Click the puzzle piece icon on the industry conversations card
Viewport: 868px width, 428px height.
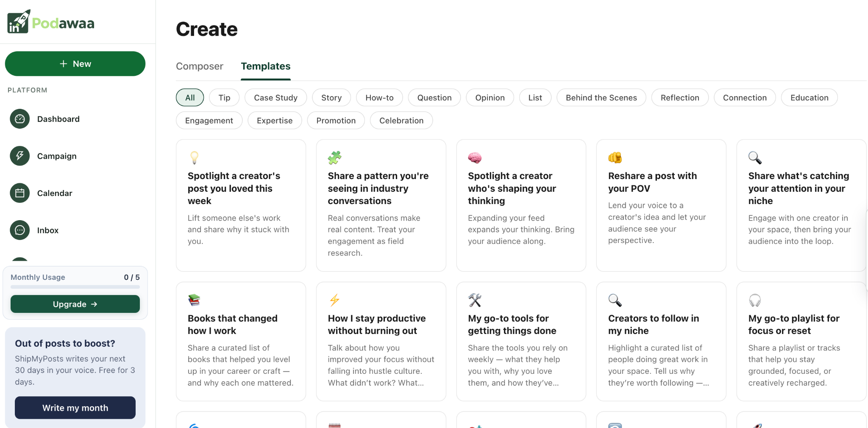pyautogui.click(x=334, y=157)
